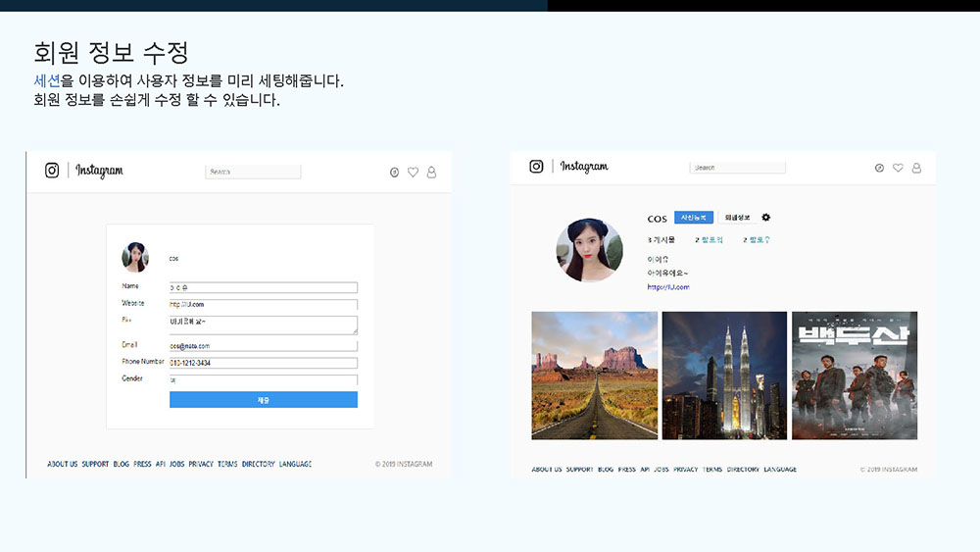Click SUPPORT in the profile page footer
This screenshot has height=552, width=980.
(x=579, y=469)
